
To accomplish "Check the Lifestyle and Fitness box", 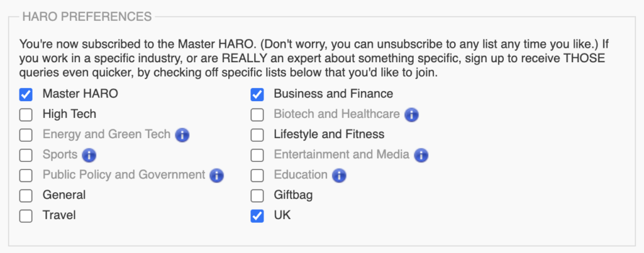I will click(x=257, y=135).
